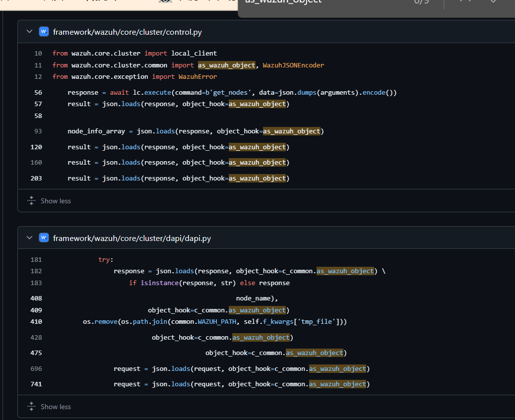Image resolution: width=515 pixels, height=420 pixels.
Task: Click 'tmp_file' string on line 410
Action: point(317,321)
